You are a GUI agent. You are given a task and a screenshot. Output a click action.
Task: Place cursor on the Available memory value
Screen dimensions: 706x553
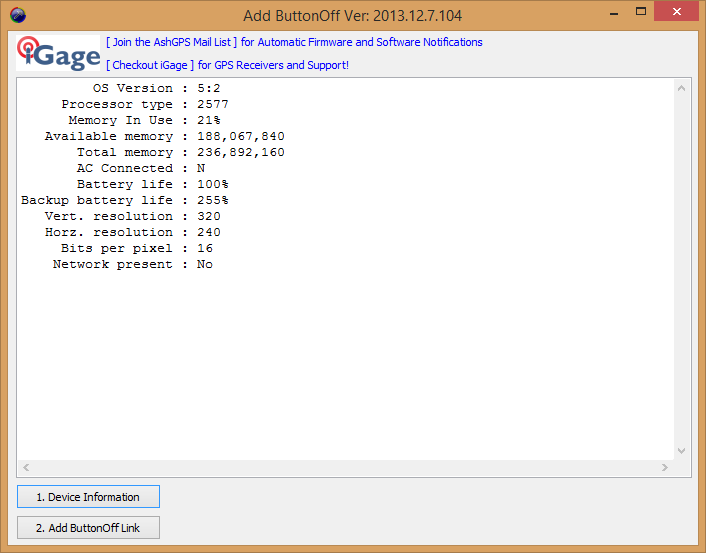point(240,136)
